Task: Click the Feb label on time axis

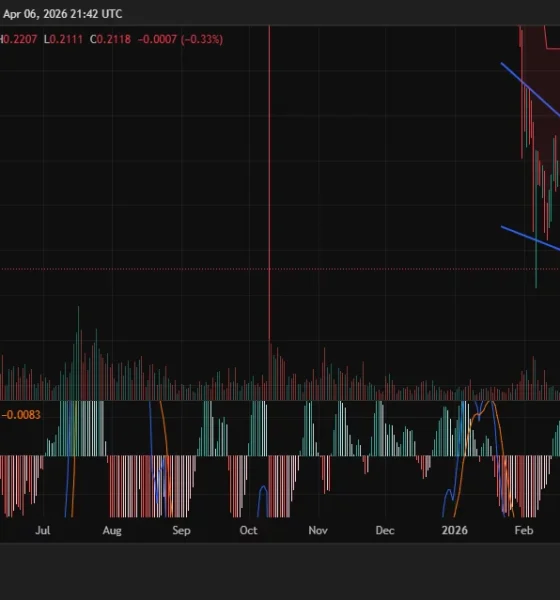Action: (524, 530)
